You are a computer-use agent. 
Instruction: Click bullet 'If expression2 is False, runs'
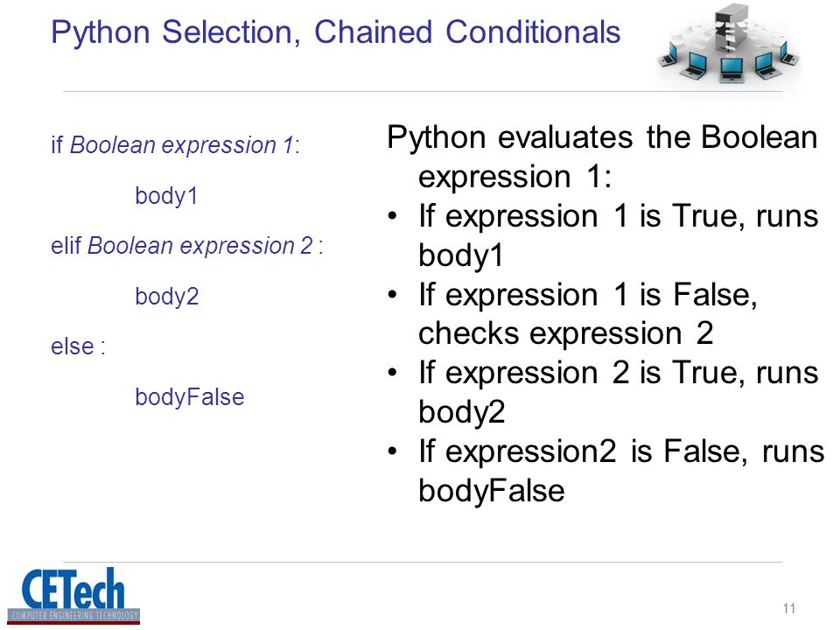621,451
